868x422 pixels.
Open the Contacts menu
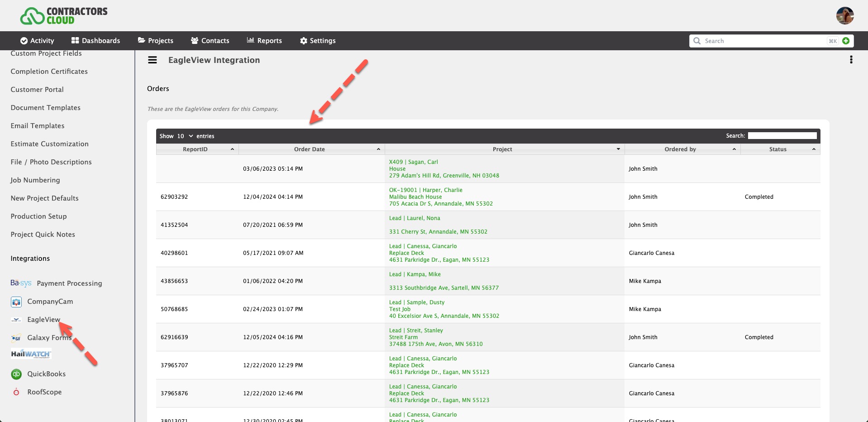point(210,41)
